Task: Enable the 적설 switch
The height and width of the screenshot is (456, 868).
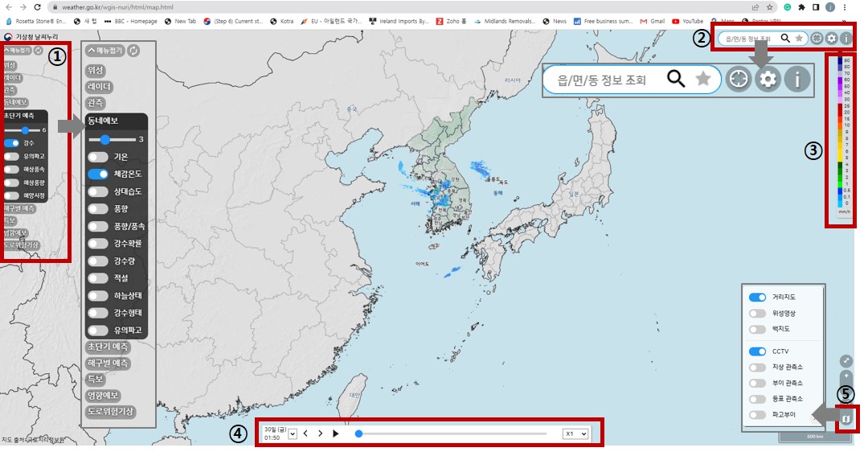Action: 98,278
